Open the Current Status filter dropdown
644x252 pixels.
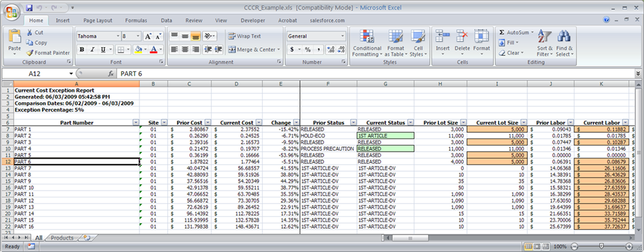[411, 122]
